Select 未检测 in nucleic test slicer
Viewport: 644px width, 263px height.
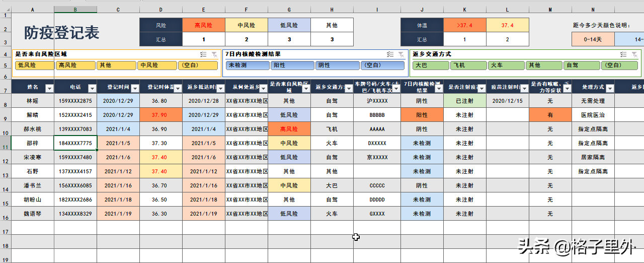pos(248,65)
